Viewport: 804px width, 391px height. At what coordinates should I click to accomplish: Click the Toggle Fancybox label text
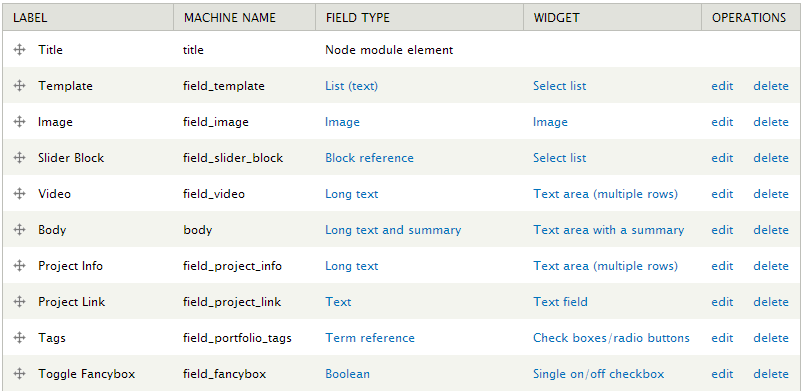coord(86,374)
